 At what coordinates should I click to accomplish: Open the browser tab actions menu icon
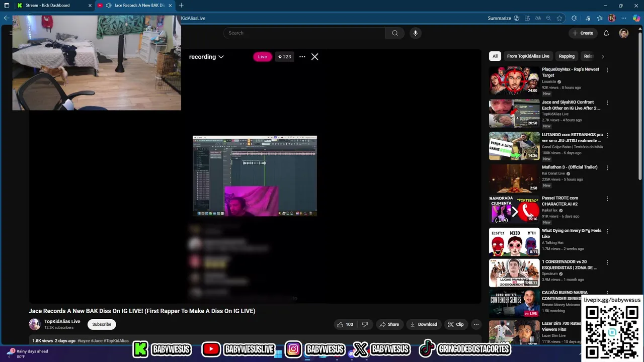pos(7,6)
